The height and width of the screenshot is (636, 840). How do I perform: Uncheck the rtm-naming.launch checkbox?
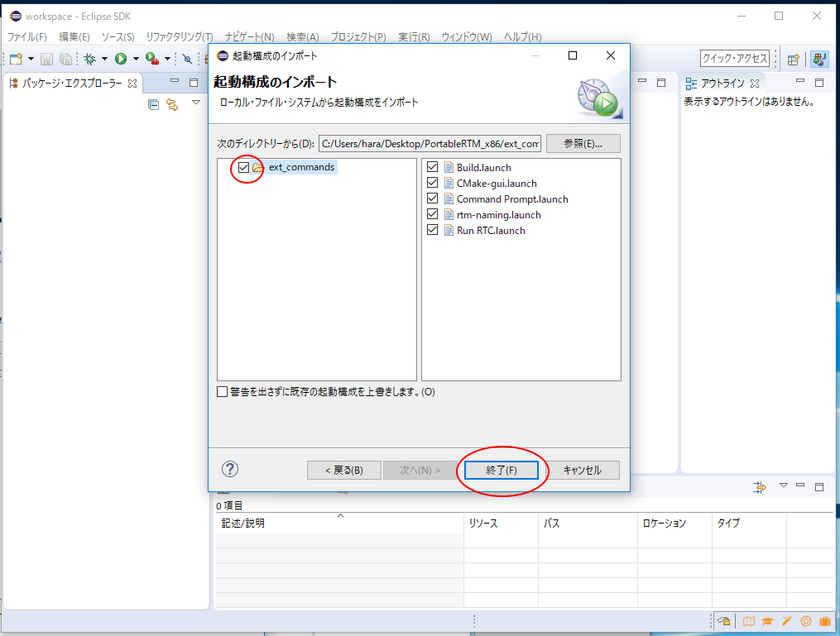tap(432, 214)
